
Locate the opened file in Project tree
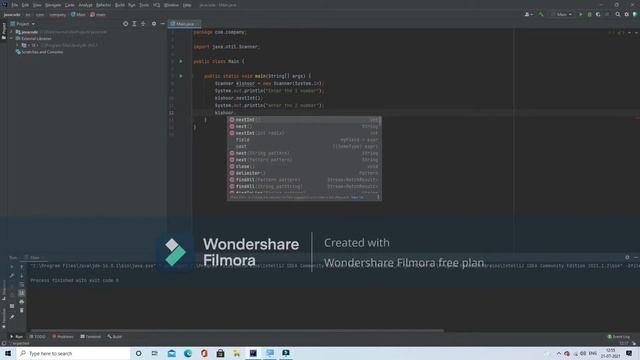125,24
